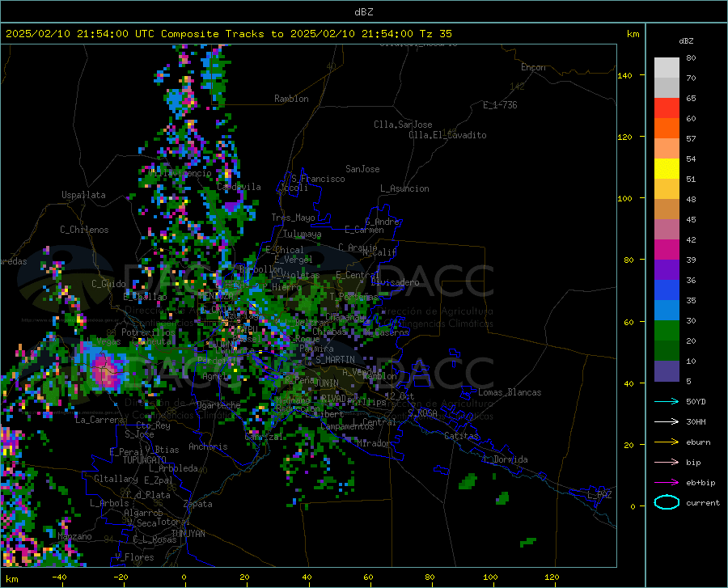Click the cyan 50YD arrow legend icon
Viewport: 728px width, 588px height.
(x=667, y=401)
